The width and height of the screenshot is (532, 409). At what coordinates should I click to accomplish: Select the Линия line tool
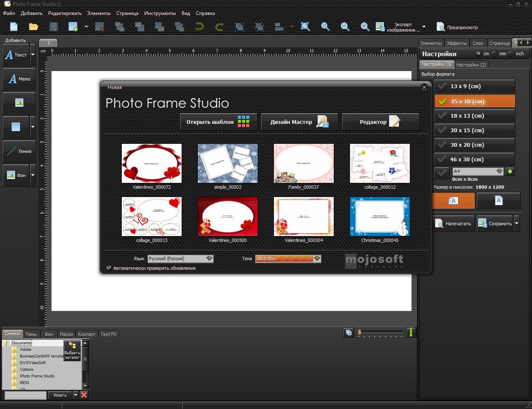19,151
